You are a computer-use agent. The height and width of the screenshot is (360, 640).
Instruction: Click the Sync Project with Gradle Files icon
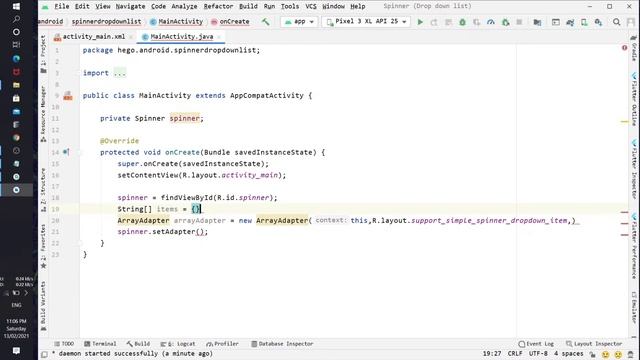[570, 22]
